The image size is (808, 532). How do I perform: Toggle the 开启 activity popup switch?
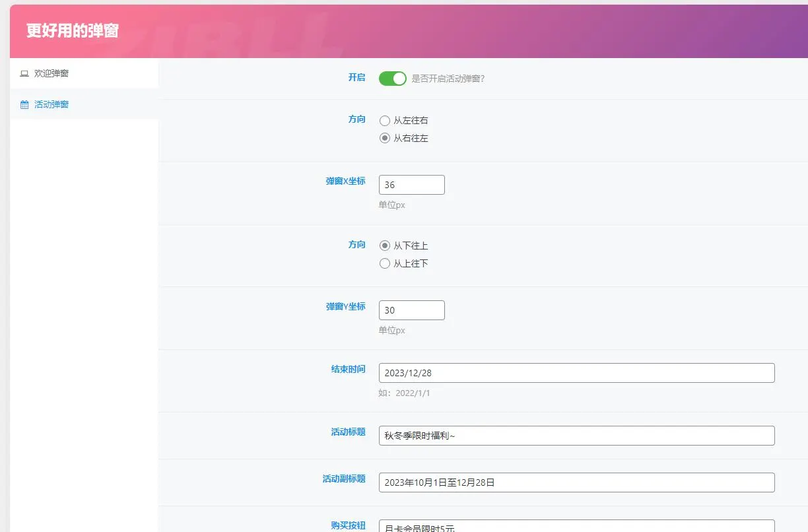(393, 79)
